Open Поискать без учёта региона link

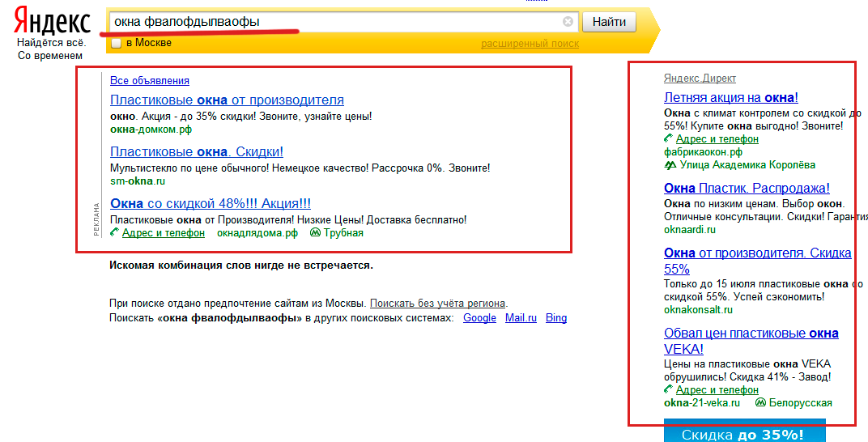(437, 303)
